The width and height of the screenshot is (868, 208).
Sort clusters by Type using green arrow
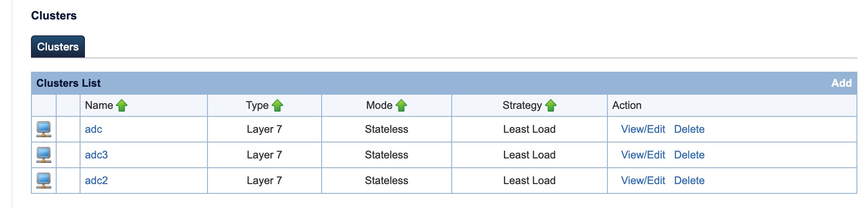(x=277, y=106)
